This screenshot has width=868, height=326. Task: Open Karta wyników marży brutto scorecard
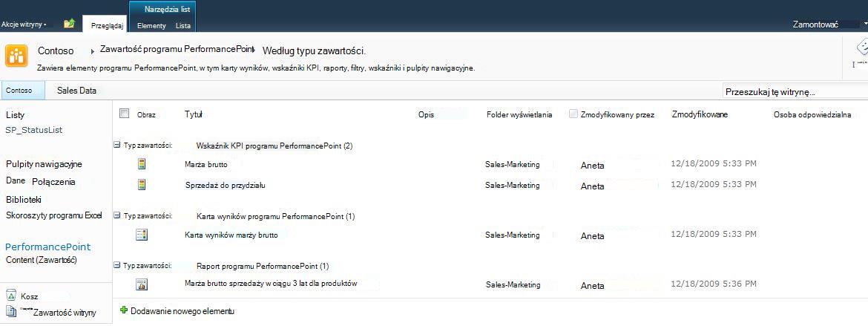click(231, 235)
